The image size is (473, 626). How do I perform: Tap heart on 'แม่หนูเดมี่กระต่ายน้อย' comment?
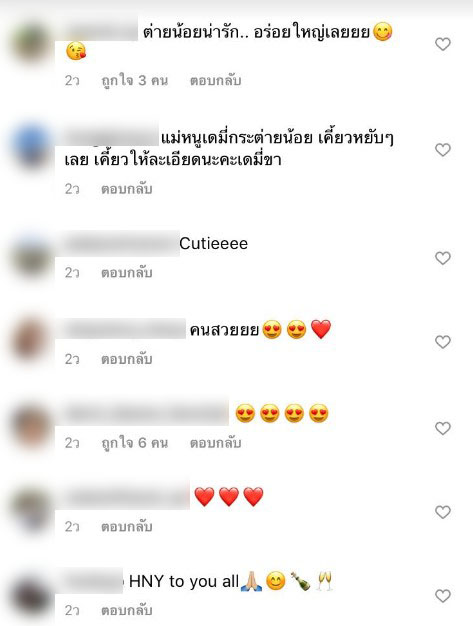tap(443, 150)
